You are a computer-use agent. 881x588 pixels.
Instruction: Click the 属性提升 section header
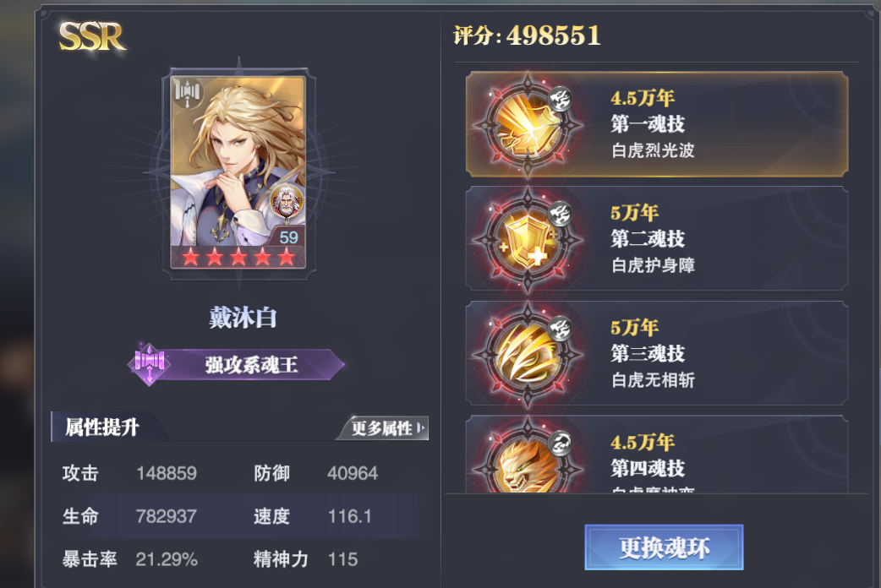[x=102, y=427]
